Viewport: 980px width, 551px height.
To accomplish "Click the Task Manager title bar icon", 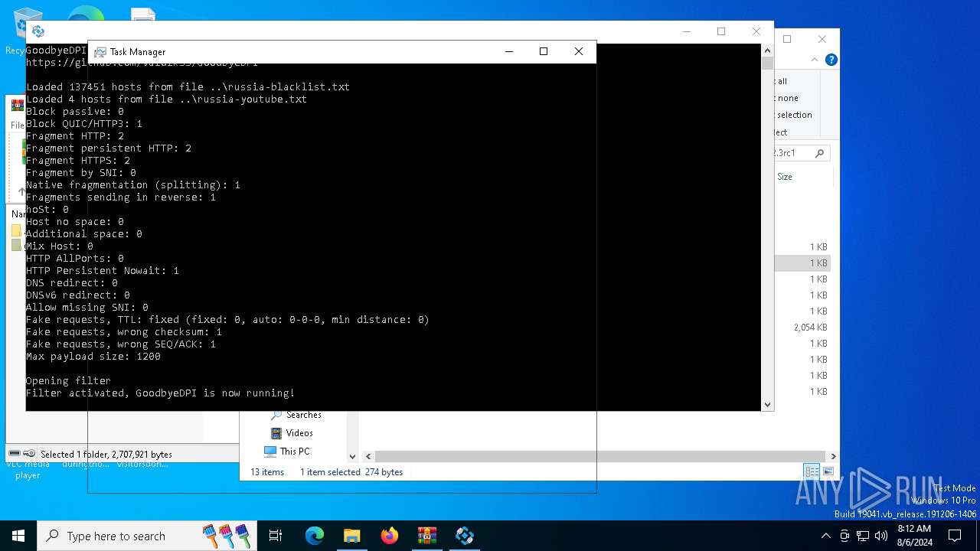I will pyautogui.click(x=100, y=52).
